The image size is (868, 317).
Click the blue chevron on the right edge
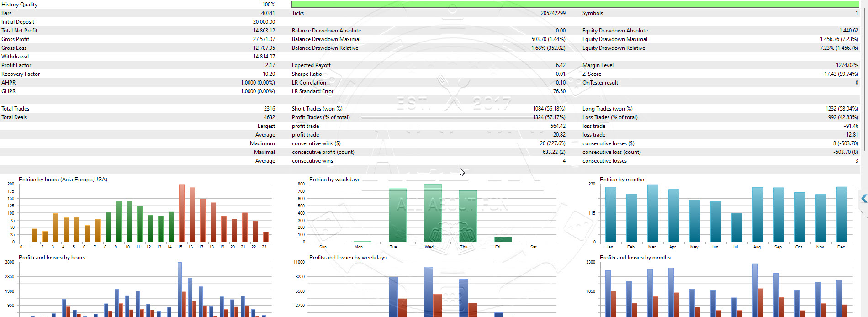pos(864,199)
